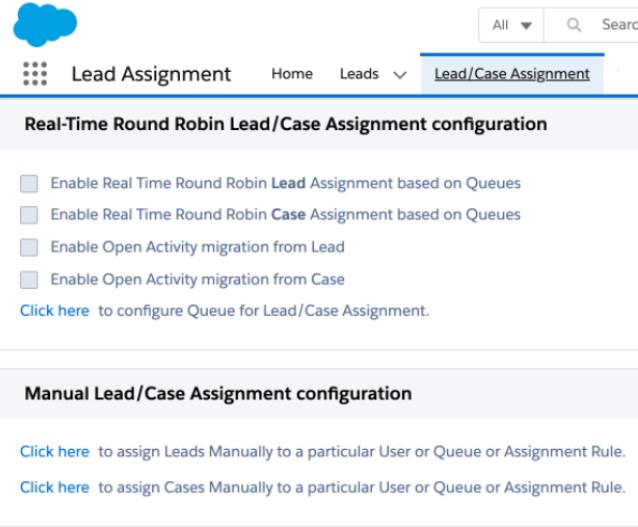Select the Lead/Case Assignment tab
The width and height of the screenshot is (638, 527).
512,74
